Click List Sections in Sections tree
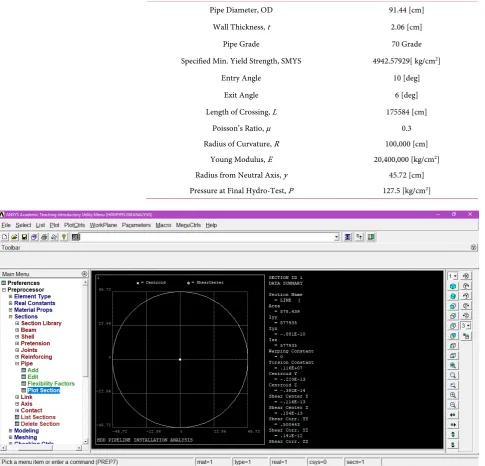 point(38,417)
